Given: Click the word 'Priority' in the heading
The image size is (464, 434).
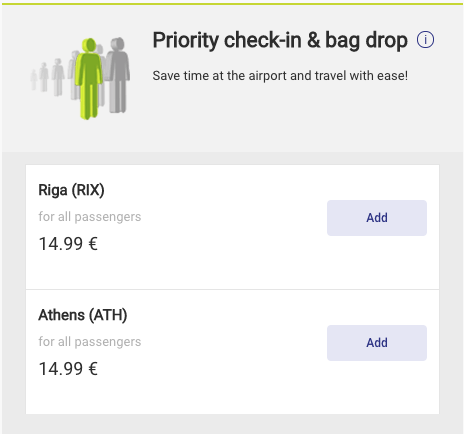Looking at the screenshot, I should coord(186,40).
